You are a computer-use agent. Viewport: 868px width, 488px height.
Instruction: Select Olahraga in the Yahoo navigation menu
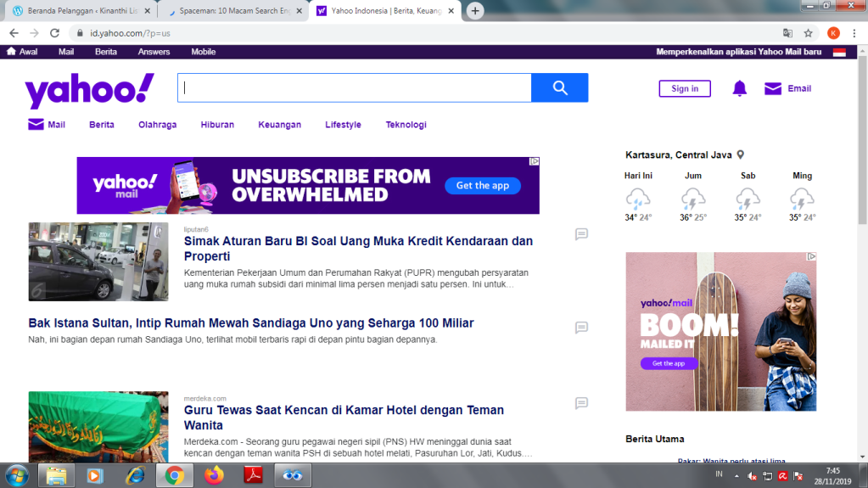pos(158,125)
